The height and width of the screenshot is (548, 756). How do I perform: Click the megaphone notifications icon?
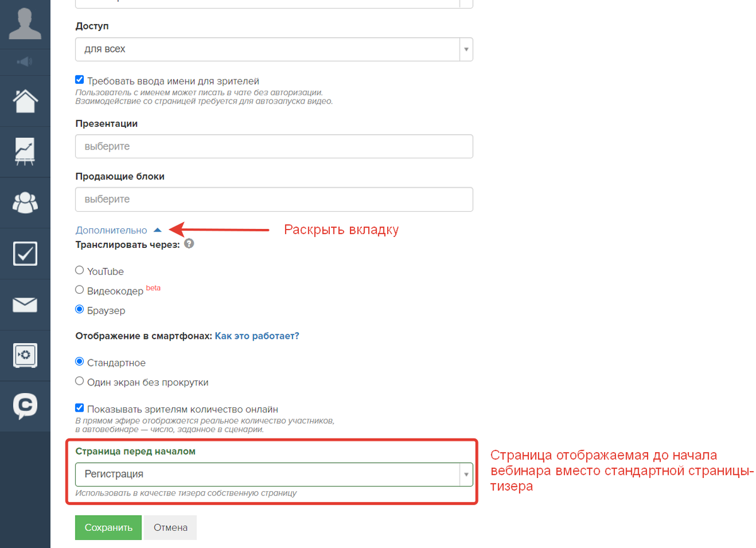(25, 62)
